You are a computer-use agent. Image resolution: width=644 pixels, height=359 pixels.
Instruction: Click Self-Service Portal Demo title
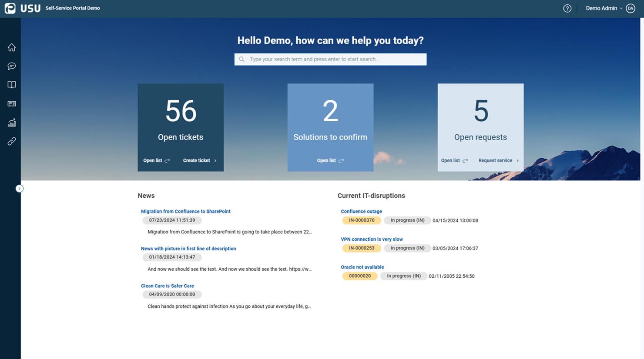point(73,8)
